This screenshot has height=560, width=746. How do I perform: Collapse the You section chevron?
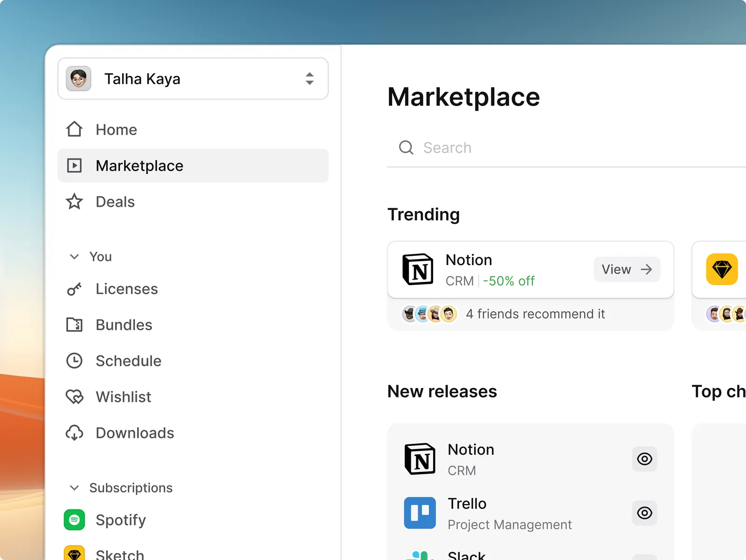pos(74,257)
